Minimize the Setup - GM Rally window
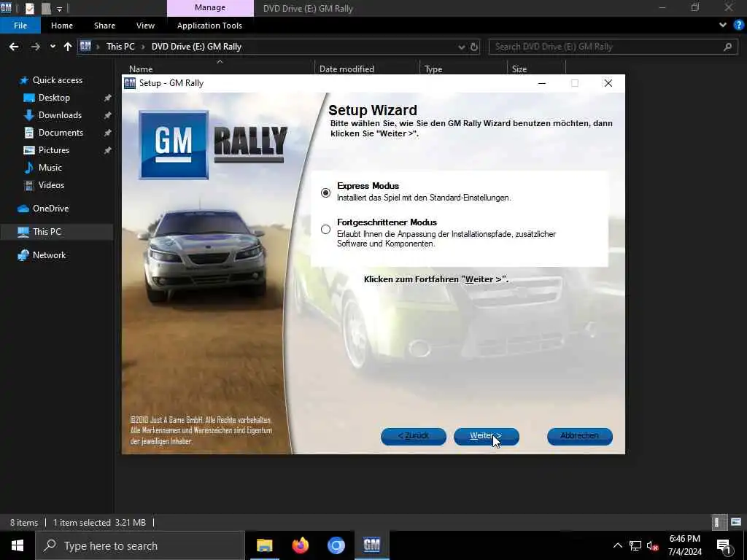Image resolution: width=747 pixels, height=560 pixels. pyautogui.click(x=542, y=83)
